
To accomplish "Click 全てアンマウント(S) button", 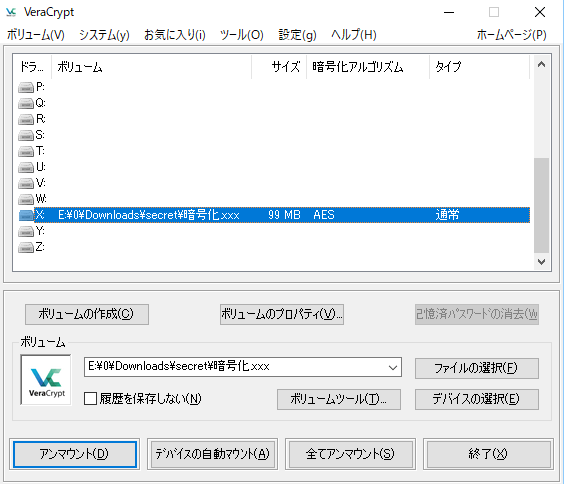I will tap(350, 454).
